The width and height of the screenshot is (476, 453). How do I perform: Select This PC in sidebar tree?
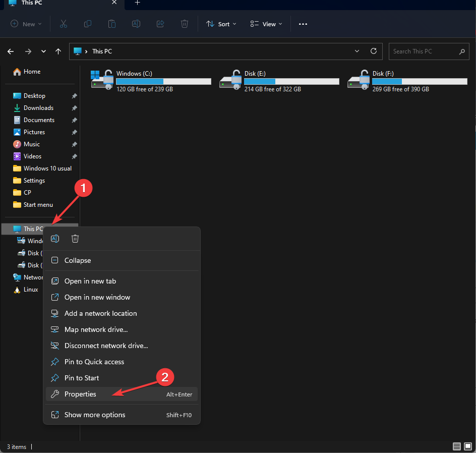pyautogui.click(x=29, y=229)
